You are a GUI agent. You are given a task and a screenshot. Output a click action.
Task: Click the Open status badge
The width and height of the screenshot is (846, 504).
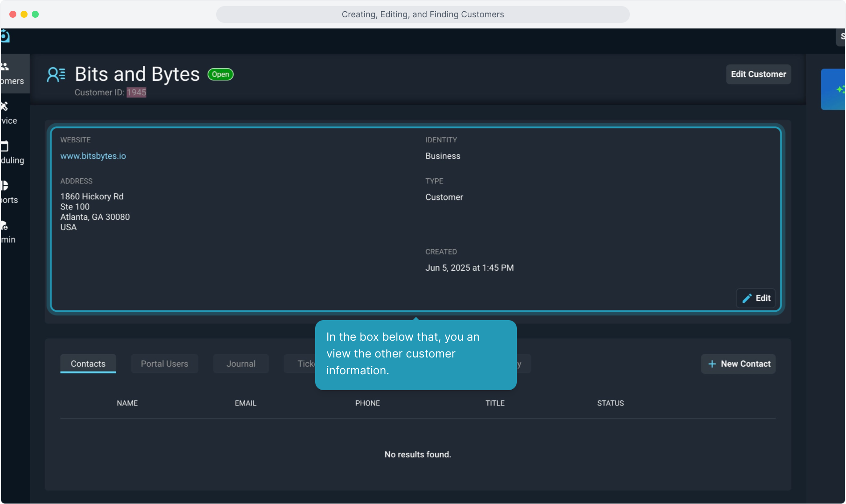click(x=220, y=75)
